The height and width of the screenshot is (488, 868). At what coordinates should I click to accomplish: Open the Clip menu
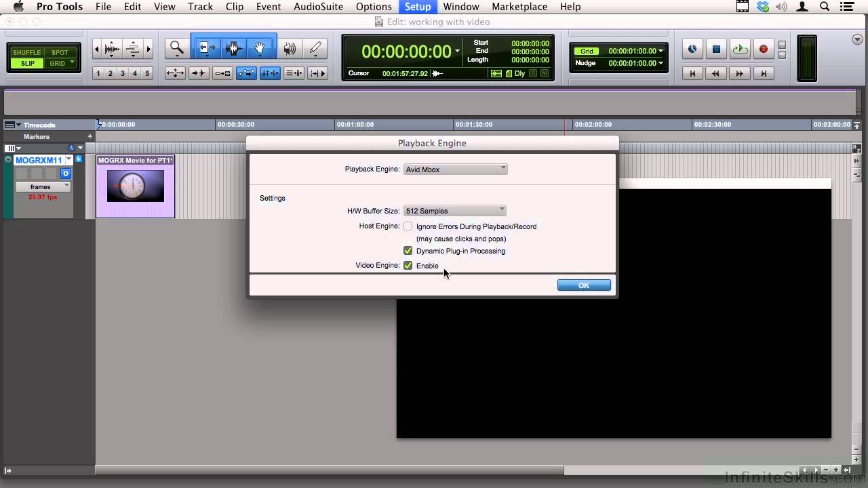coord(235,7)
